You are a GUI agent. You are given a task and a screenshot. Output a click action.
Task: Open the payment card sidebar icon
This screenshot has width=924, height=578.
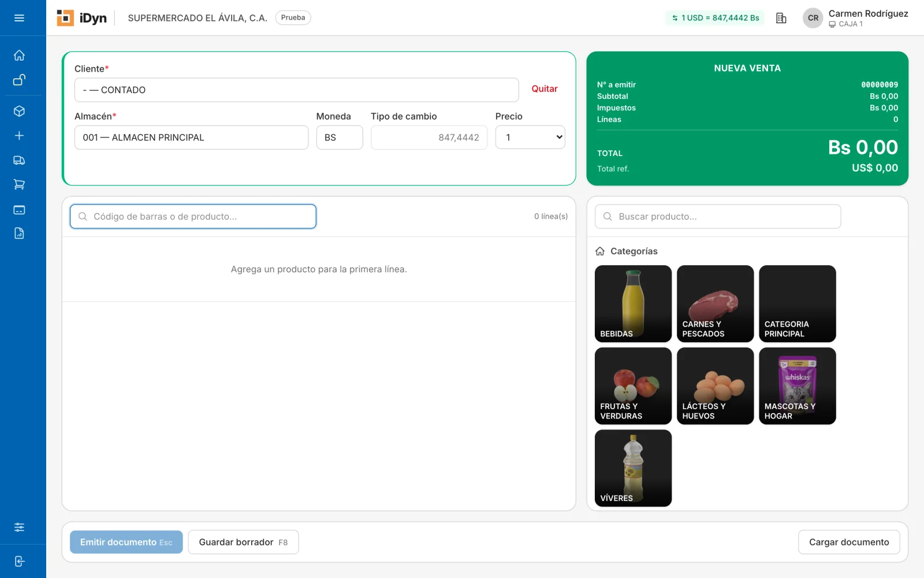[19, 209]
